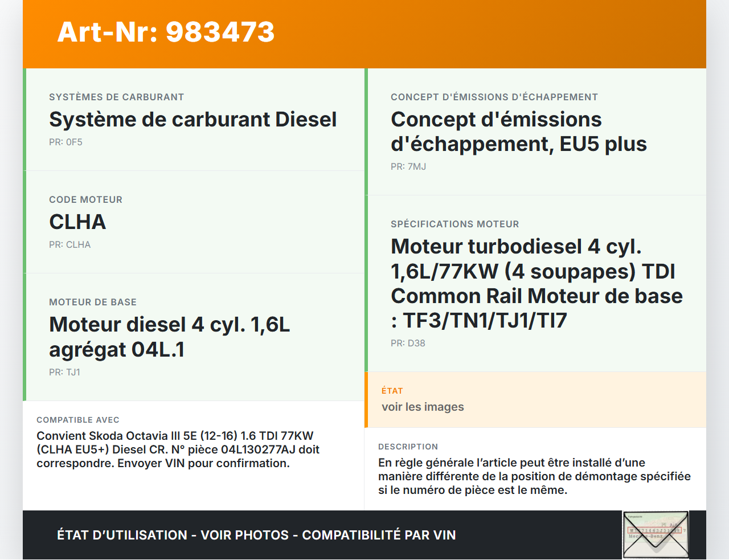The image size is (729, 560).
Task: Click the DESCRIPTION section heading
Action: coord(408,447)
